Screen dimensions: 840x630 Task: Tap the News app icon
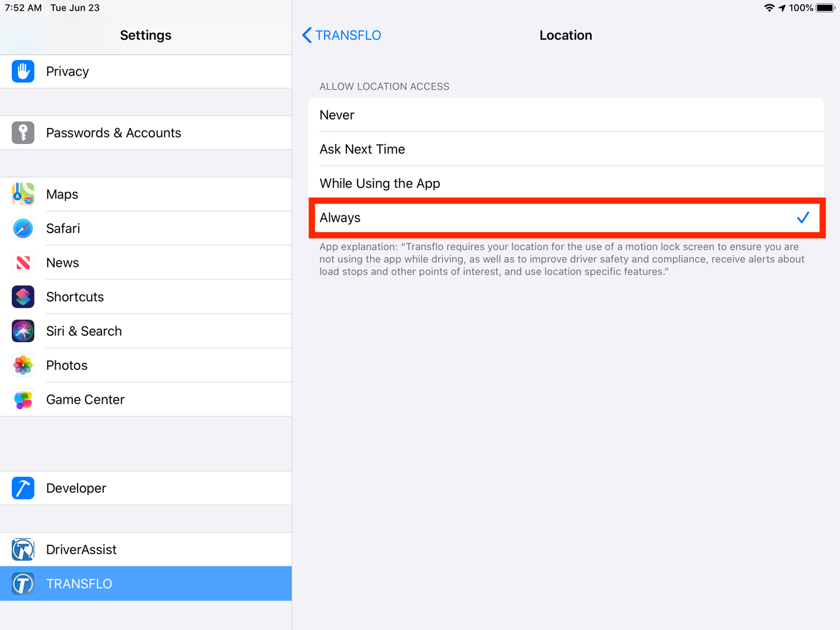pyautogui.click(x=23, y=262)
